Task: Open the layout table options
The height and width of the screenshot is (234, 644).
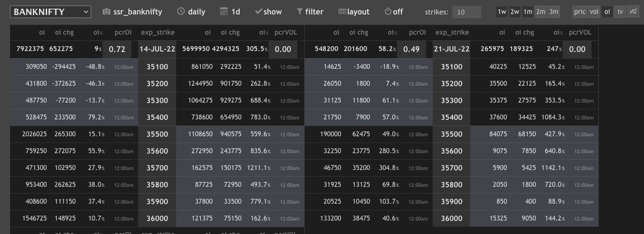Action: 354,11
